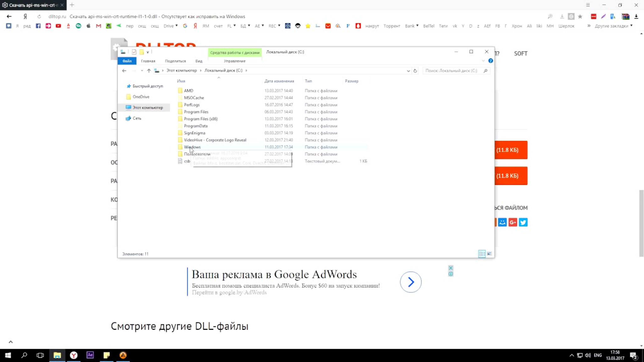Open the Bank bookmarks folder dropdown
Image resolution: width=644 pixels, height=362 pixels.
pyautogui.click(x=412, y=26)
